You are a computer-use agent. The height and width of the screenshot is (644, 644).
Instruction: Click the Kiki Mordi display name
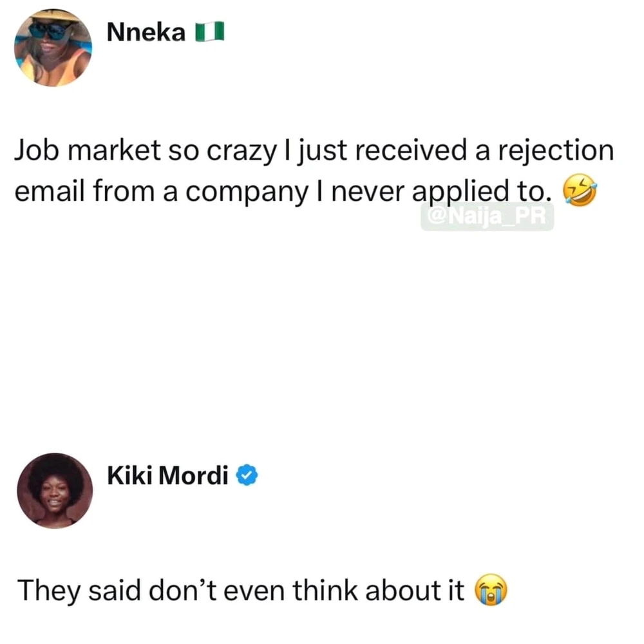[x=167, y=476]
